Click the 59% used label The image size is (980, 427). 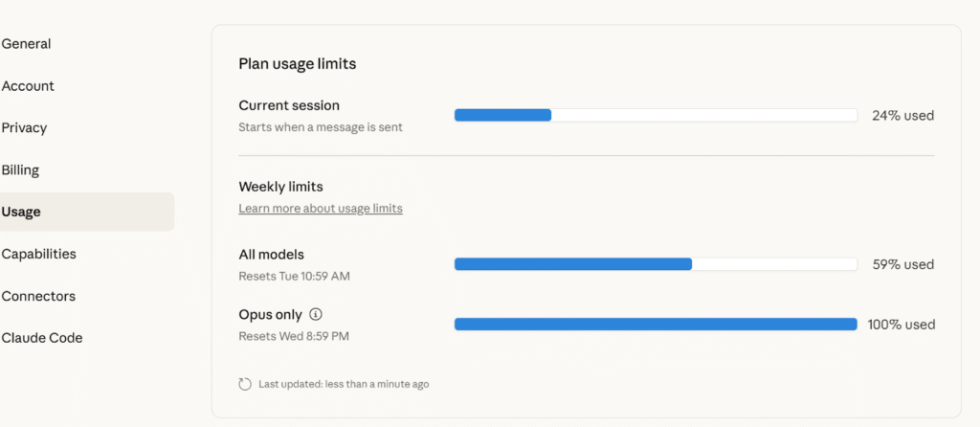pos(902,264)
